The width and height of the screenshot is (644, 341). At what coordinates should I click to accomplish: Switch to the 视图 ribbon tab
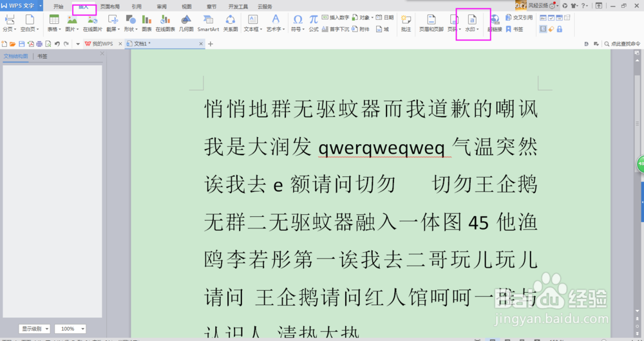[187, 6]
